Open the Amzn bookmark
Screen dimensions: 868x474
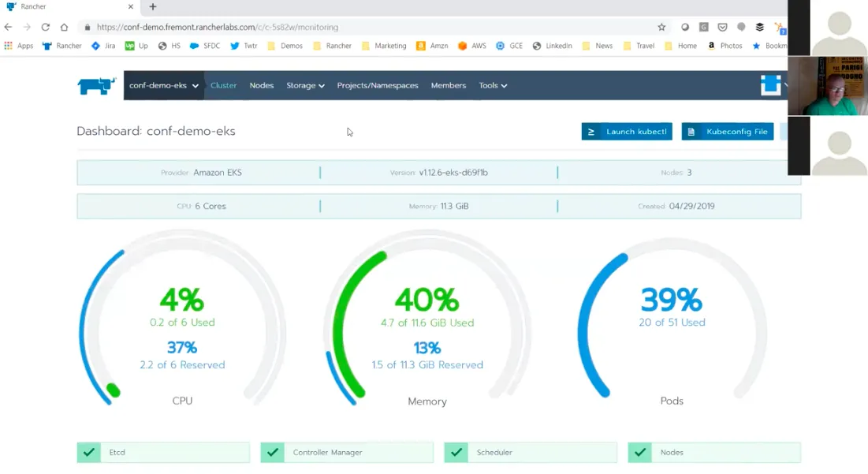coord(432,46)
